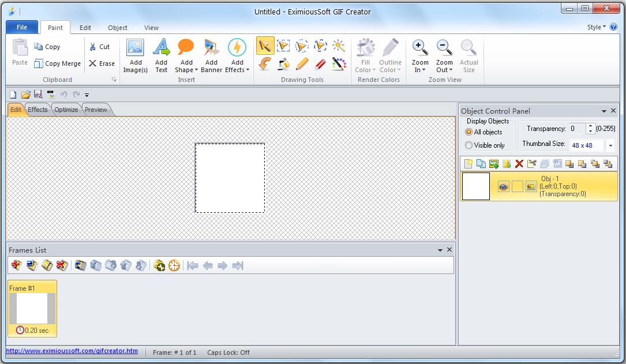Open the Style dropdown menu

(597, 27)
